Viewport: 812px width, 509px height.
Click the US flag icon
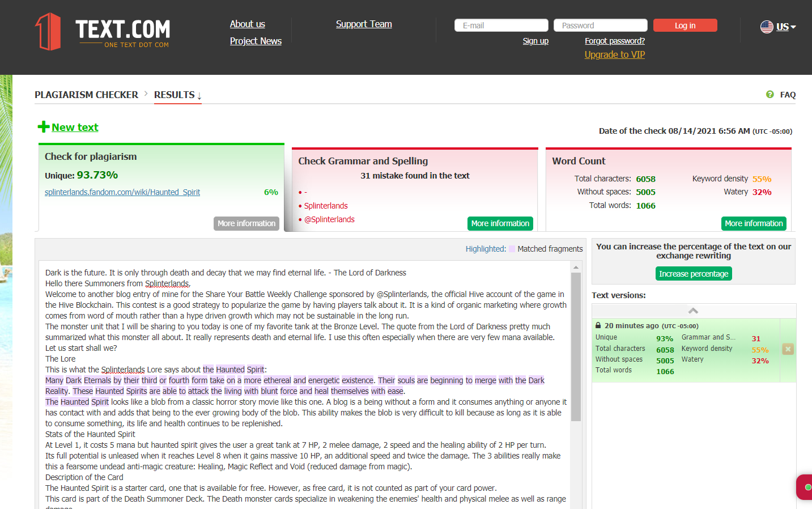click(767, 27)
